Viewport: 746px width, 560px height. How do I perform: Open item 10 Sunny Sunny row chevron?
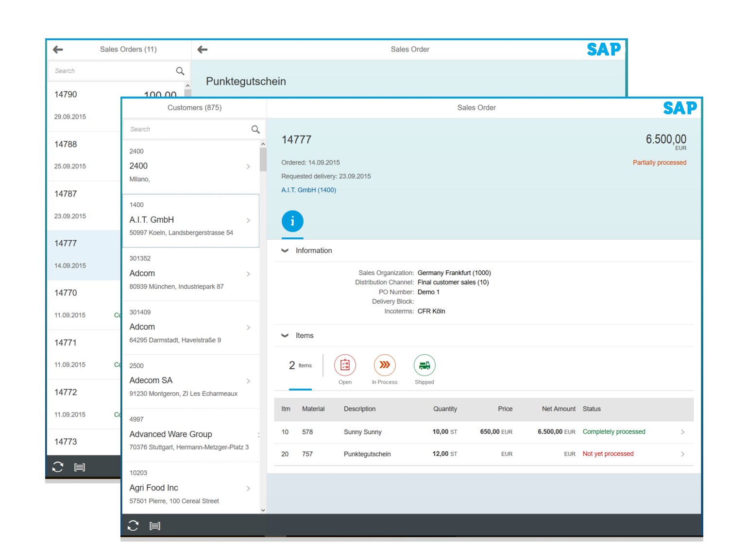point(682,432)
